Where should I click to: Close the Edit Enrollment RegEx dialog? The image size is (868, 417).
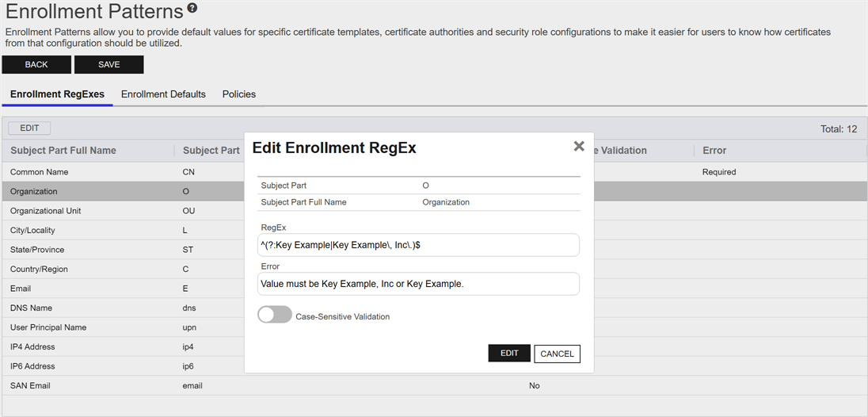tap(579, 147)
